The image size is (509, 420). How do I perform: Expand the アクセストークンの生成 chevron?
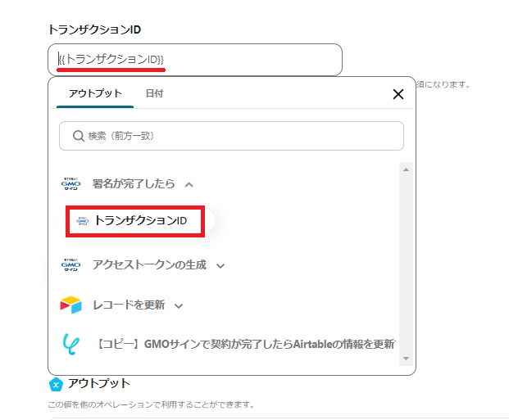(x=220, y=266)
